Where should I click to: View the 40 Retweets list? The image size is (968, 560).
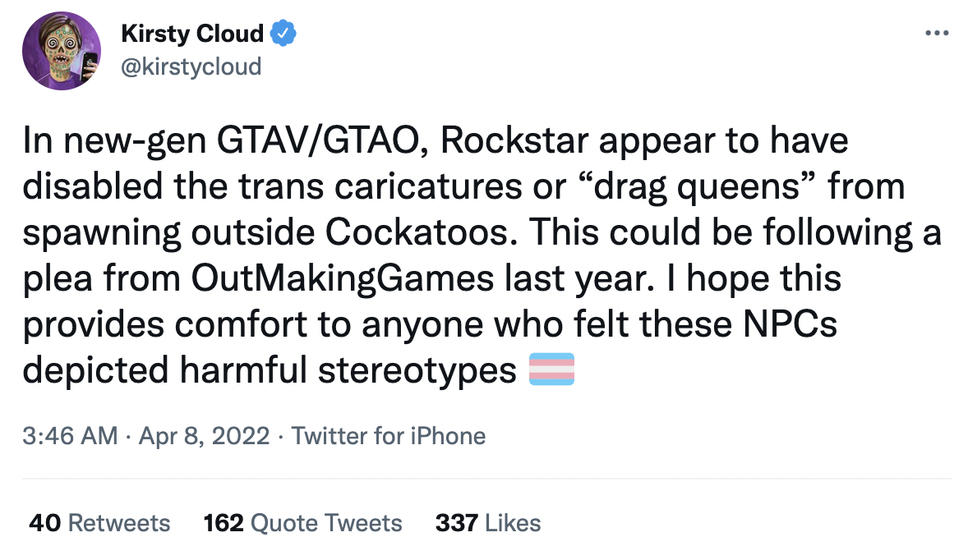click(x=99, y=523)
